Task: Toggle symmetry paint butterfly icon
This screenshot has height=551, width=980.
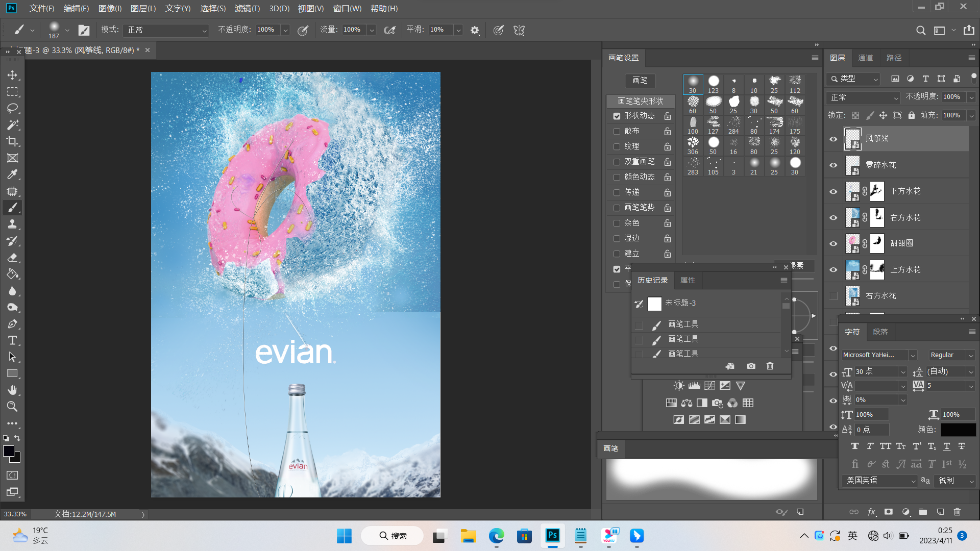Action: pos(519,30)
